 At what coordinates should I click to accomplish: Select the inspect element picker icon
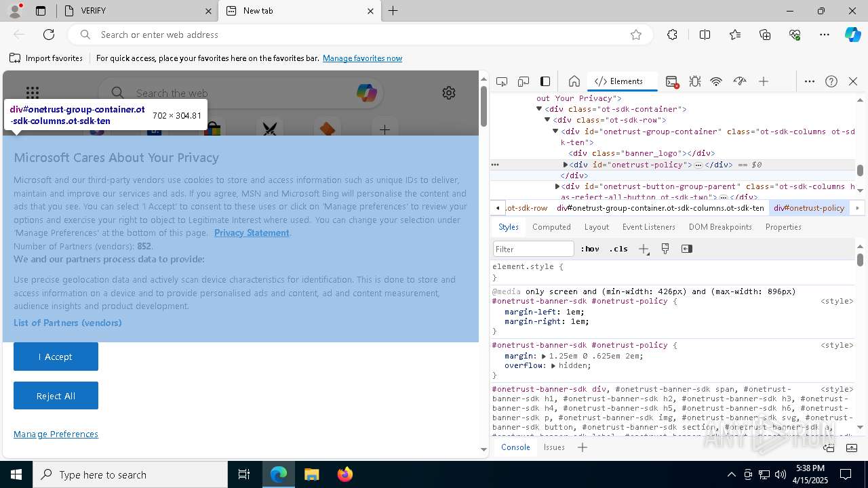(502, 81)
